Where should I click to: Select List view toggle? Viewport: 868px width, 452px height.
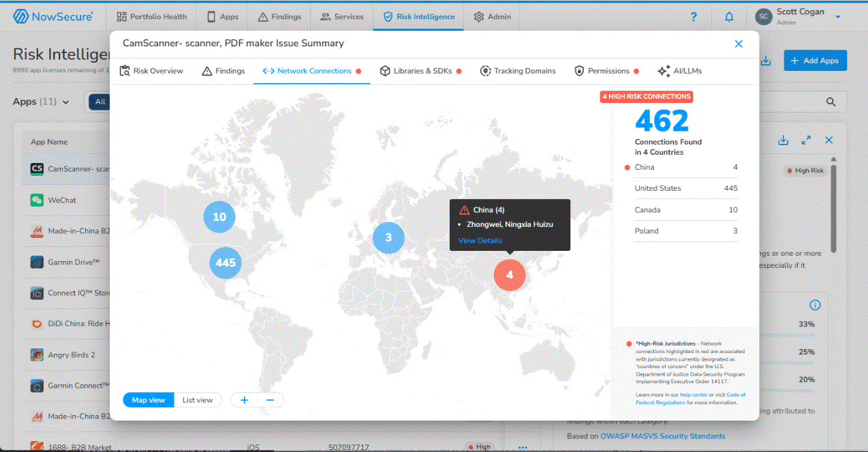point(198,400)
